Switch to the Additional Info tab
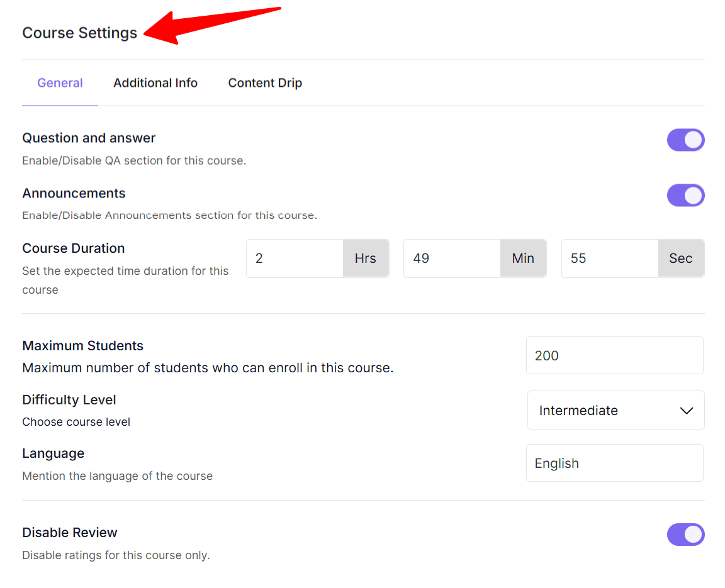The height and width of the screenshot is (588, 725). pyautogui.click(x=155, y=82)
